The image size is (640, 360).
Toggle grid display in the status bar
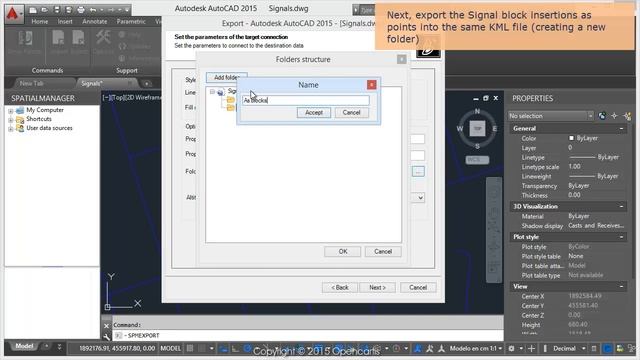coord(190,349)
